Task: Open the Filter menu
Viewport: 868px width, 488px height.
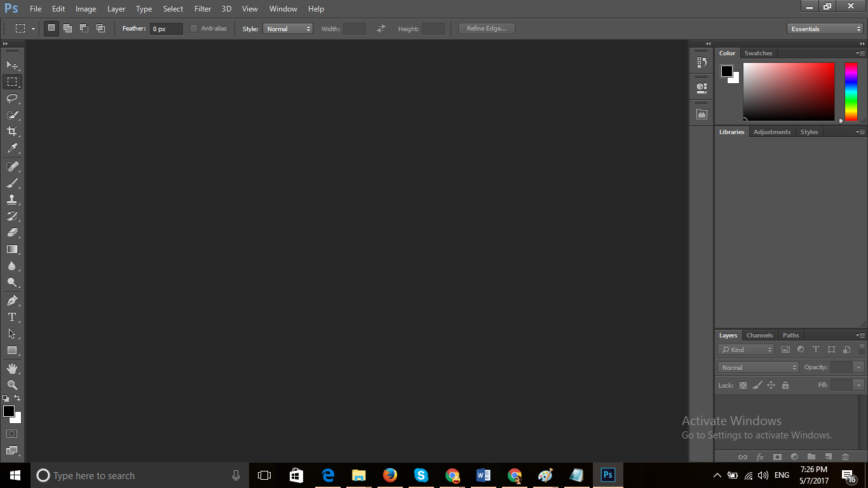Action: click(x=203, y=9)
